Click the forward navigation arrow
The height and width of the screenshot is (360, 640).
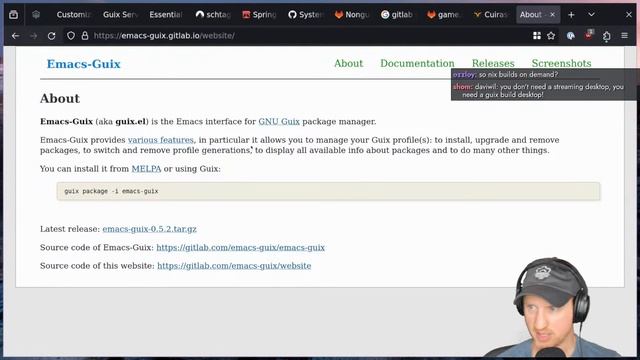click(33, 36)
